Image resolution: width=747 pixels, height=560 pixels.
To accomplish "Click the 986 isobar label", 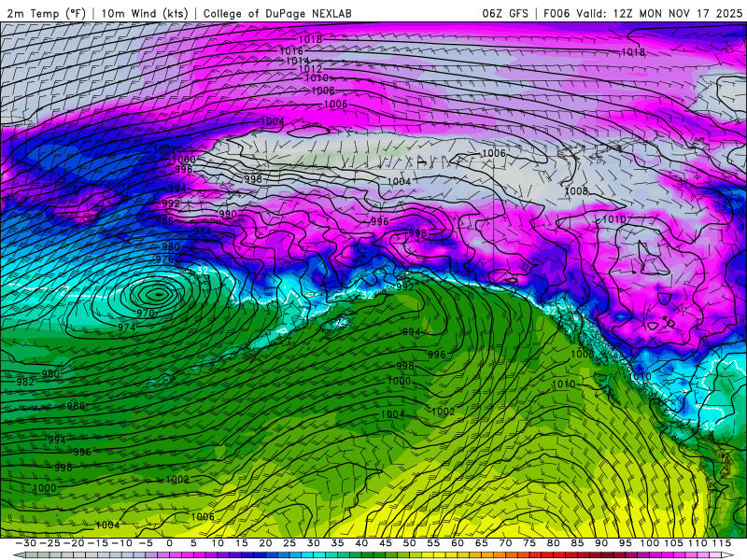I will point(164,221).
